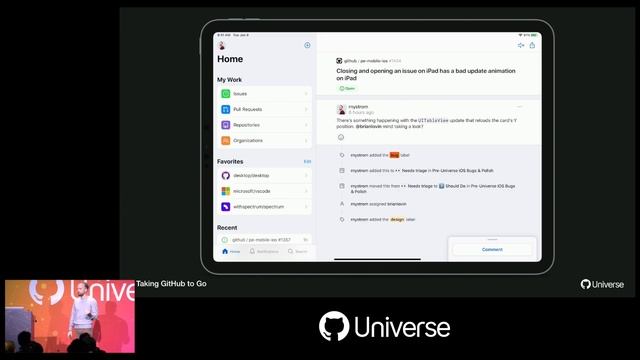Click the github org avatar above the issue title
This screenshot has width=640, height=360.
[339, 61]
